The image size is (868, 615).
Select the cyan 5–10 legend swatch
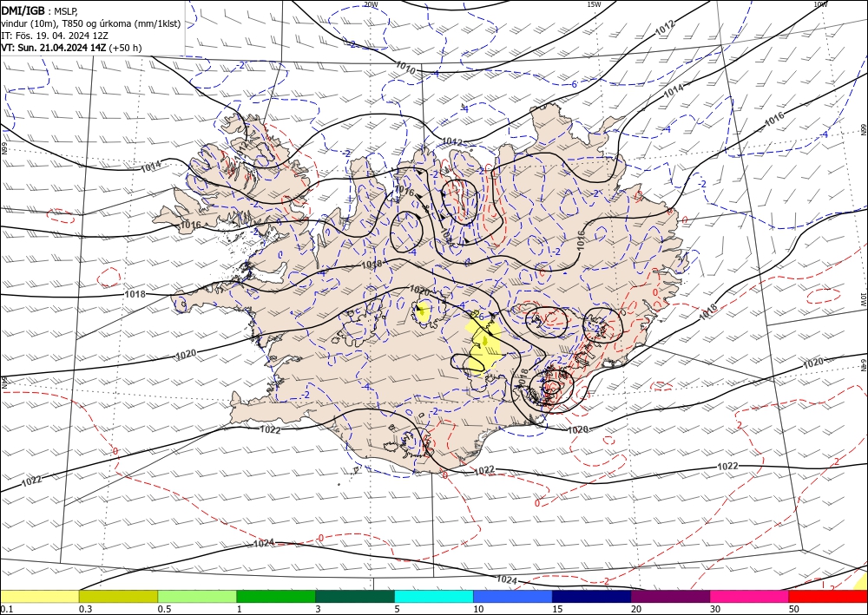pyautogui.click(x=434, y=596)
